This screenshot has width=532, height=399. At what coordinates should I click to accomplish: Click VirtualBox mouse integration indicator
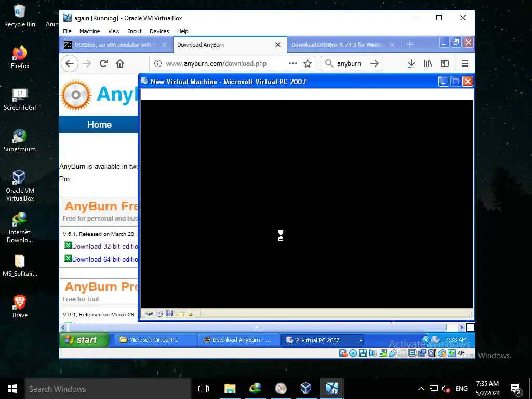pos(442,353)
